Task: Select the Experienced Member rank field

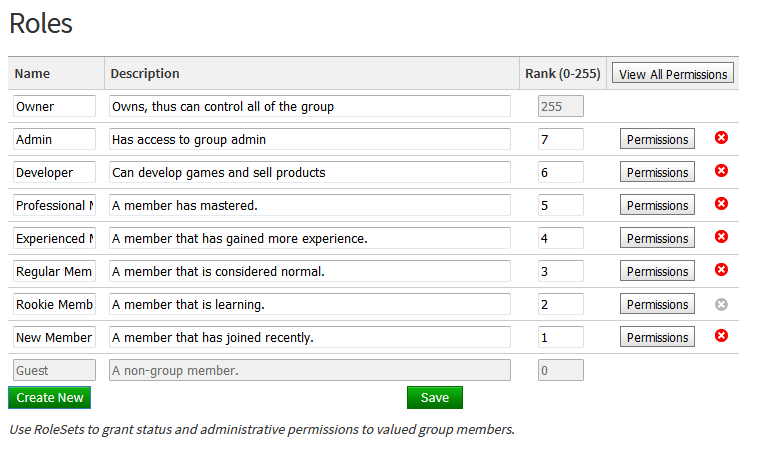Action: pos(560,238)
